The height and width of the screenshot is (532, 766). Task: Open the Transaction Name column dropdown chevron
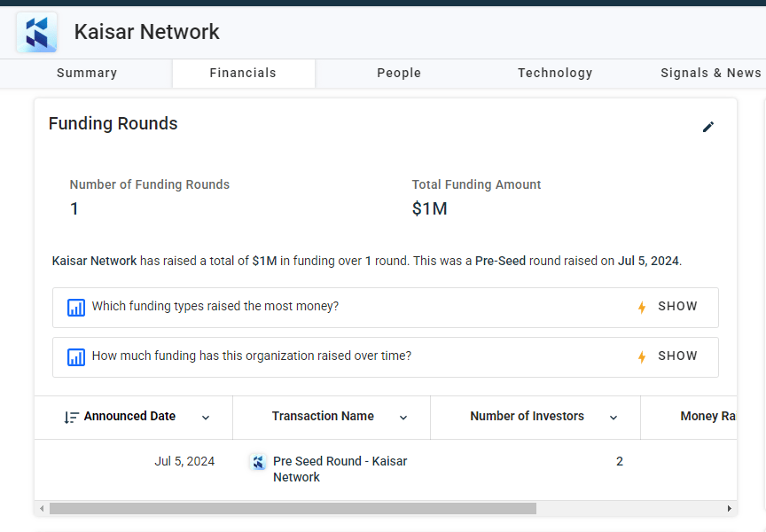(403, 418)
